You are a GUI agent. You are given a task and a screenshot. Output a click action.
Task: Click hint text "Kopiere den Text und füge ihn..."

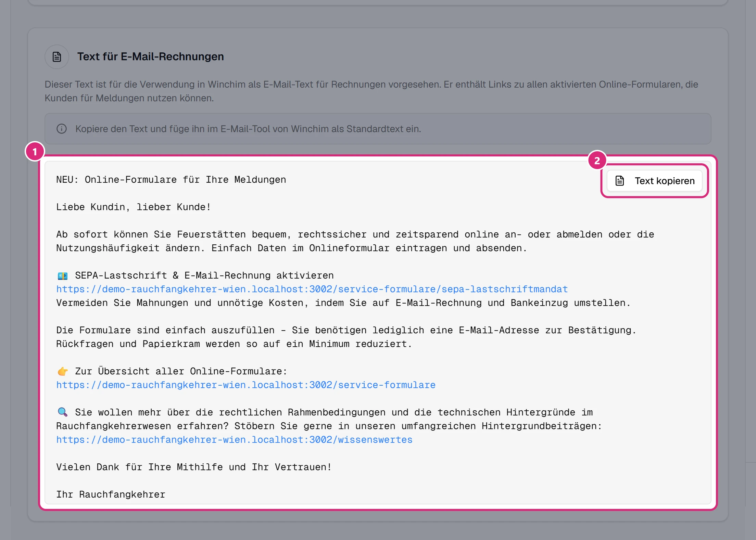tap(248, 129)
